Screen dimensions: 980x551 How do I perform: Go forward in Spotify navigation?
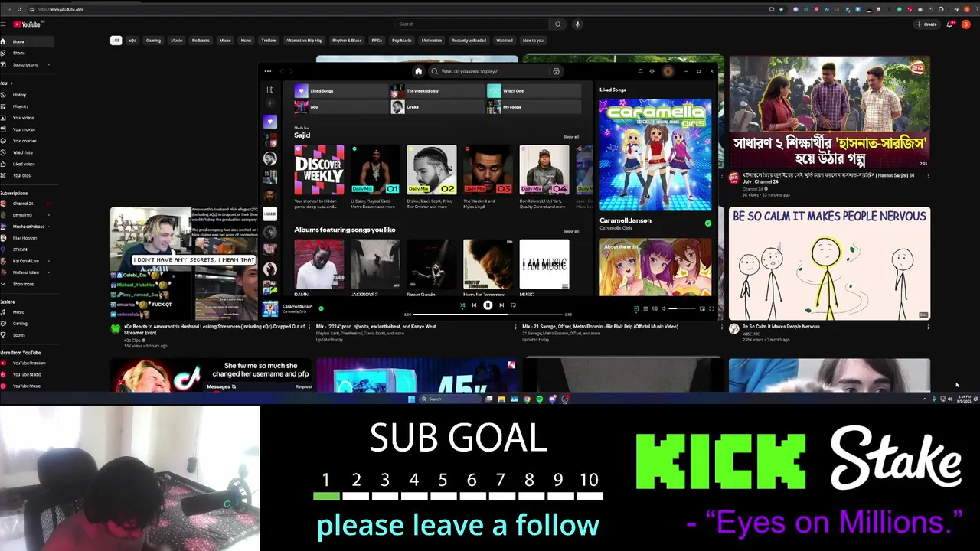coord(291,71)
